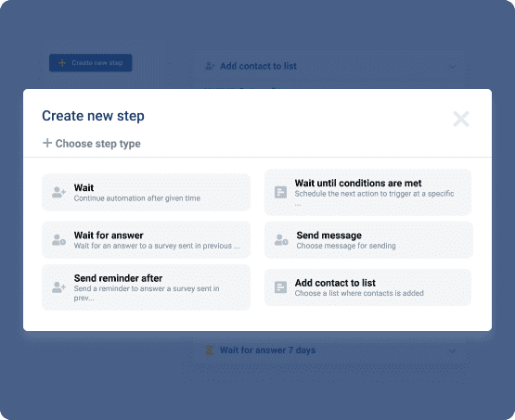The height and width of the screenshot is (420, 515).
Task: Click the Create new step button behind dialog
Action: [91, 63]
